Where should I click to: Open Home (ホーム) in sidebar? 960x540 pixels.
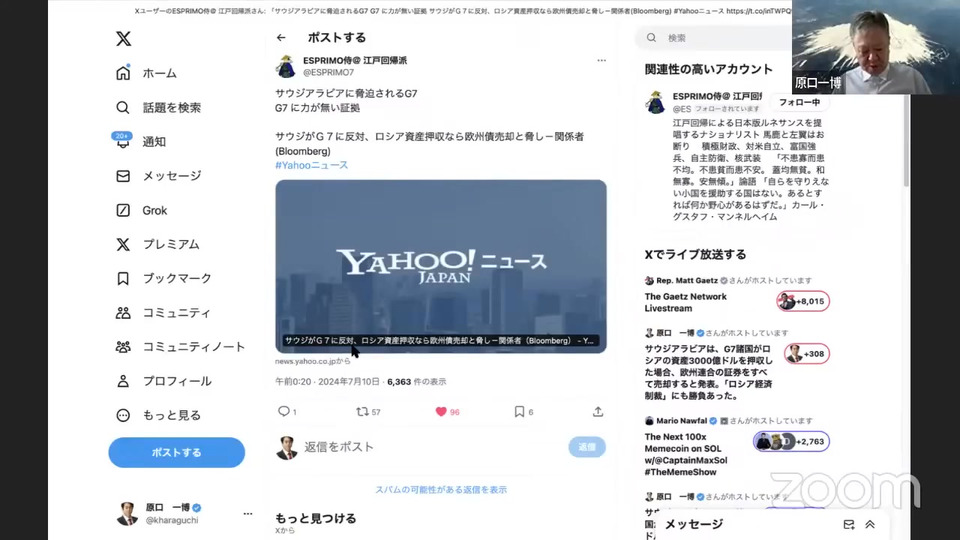click(x=146, y=73)
